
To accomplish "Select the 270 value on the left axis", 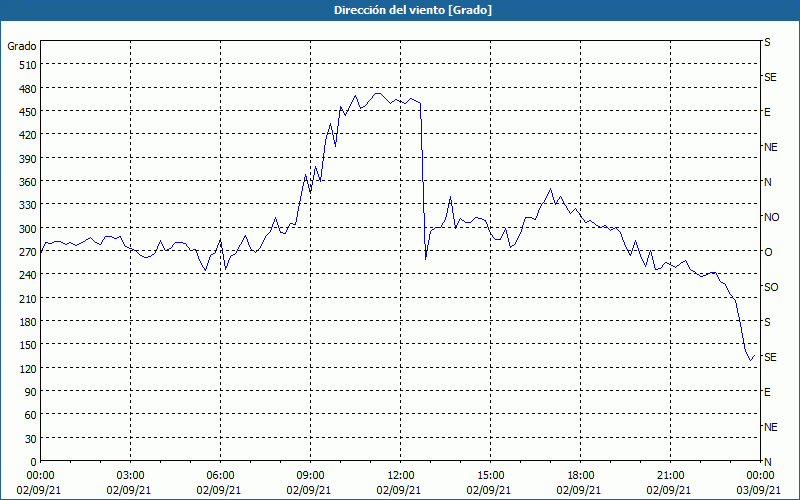I will point(28,252).
